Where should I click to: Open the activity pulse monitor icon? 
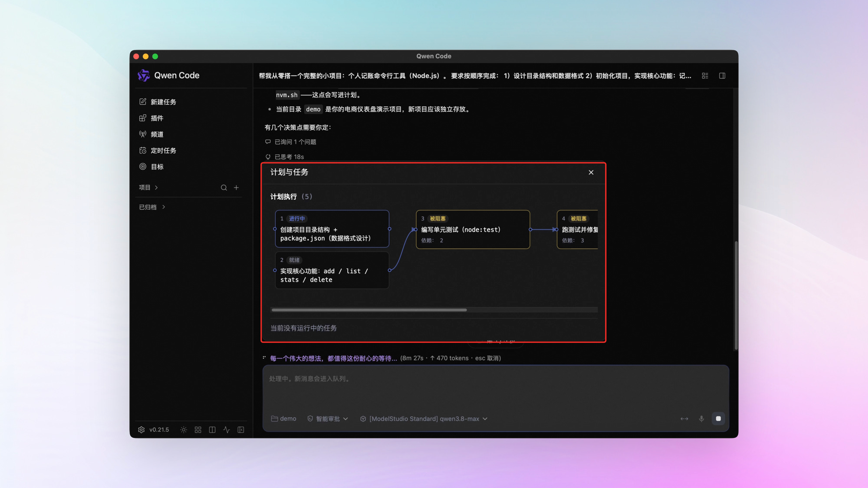pos(226,430)
